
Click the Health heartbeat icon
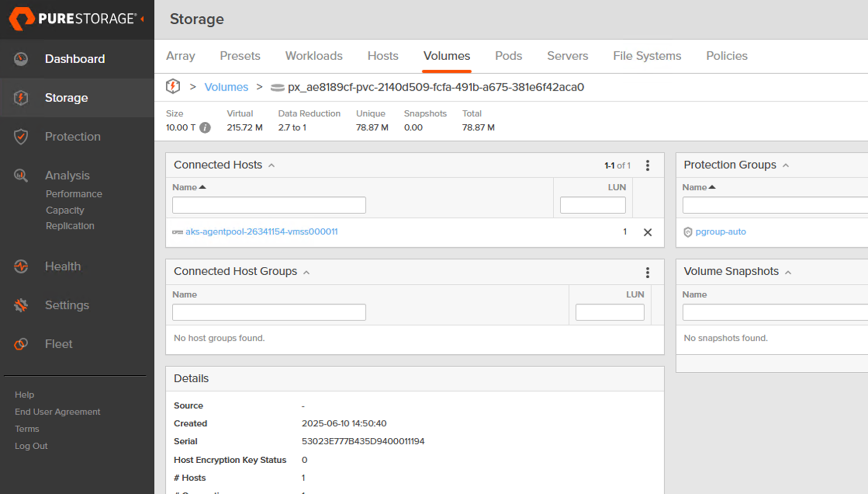click(21, 266)
